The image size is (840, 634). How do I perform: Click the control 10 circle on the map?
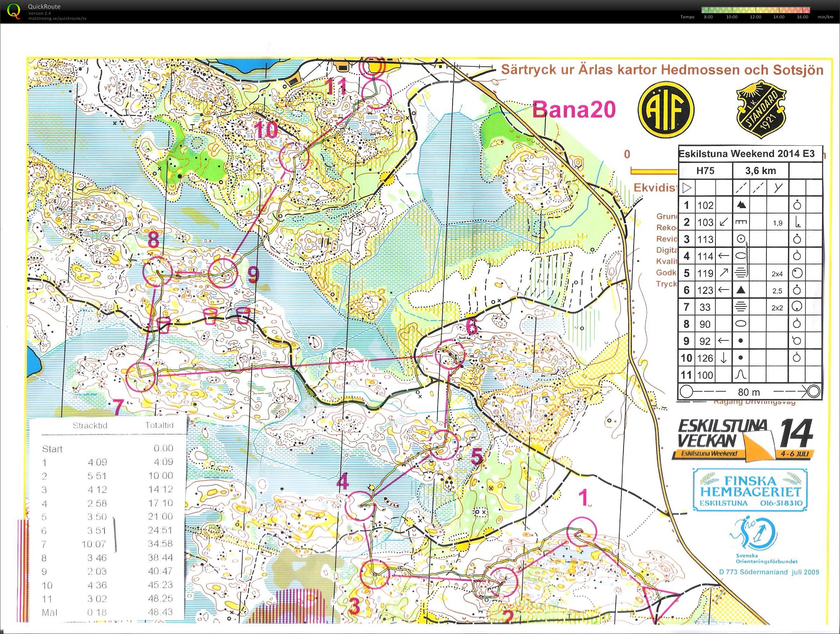coord(294,156)
